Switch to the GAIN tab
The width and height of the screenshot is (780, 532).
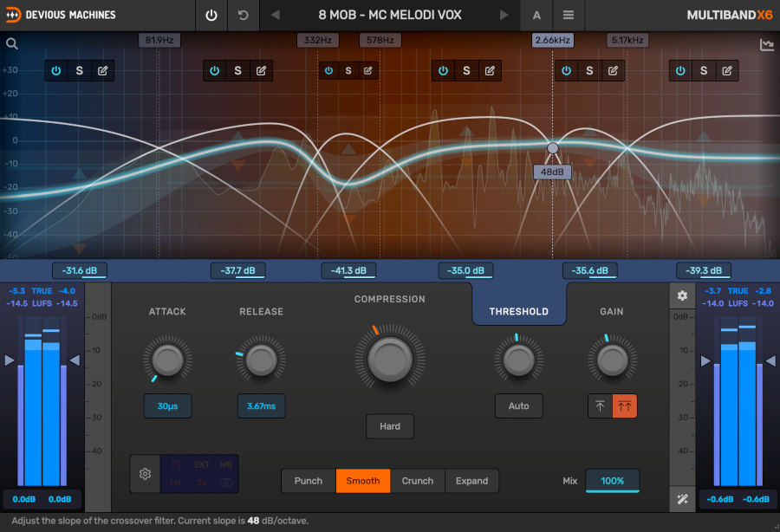tap(612, 311)
